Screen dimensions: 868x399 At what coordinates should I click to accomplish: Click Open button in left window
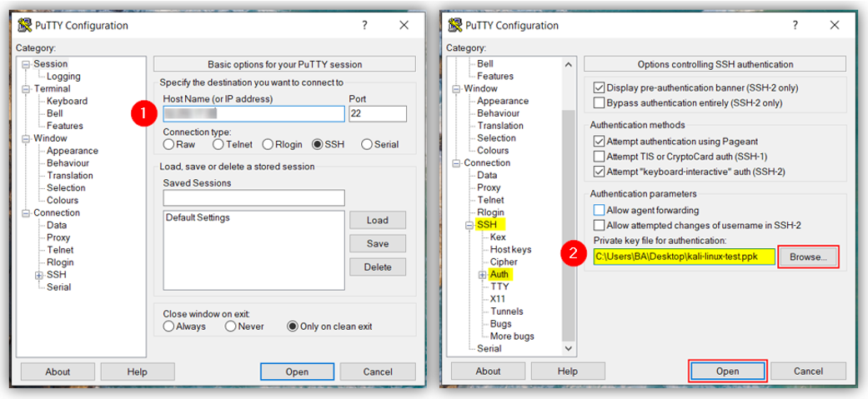[297, 372]
